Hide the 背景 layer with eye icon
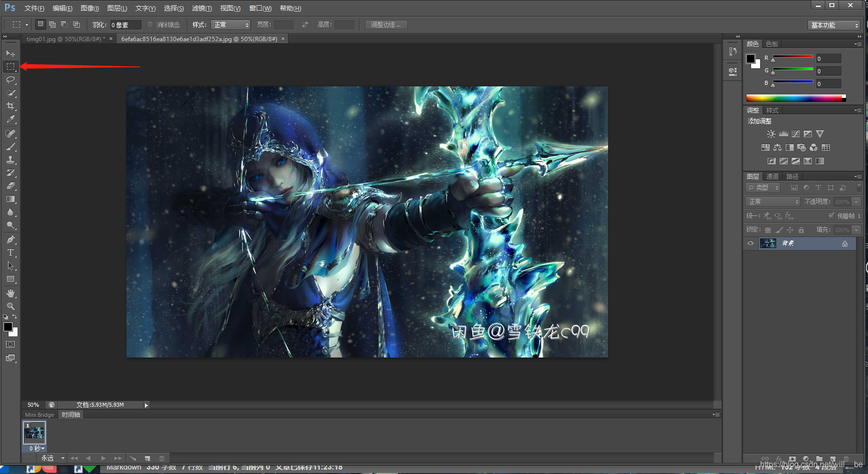The height and width of the screenshot is (474, 868). coord(751,244)
